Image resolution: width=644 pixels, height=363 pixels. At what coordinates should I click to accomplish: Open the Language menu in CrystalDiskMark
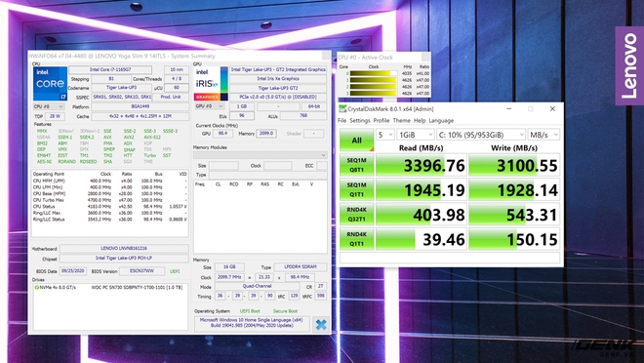441,121
